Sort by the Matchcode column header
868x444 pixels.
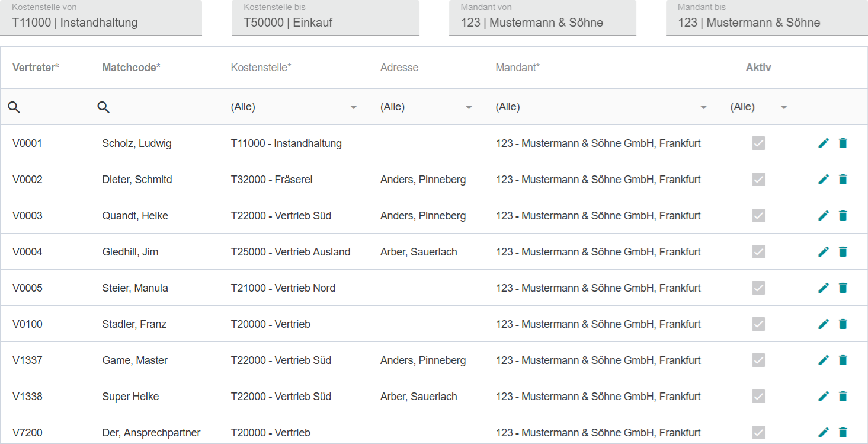(x=131, y=68)
